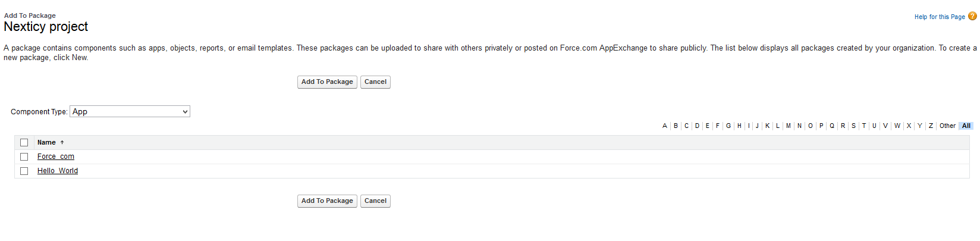Open the Force_com app link
Screen dimensions: 980x241
tap(56, 157)
